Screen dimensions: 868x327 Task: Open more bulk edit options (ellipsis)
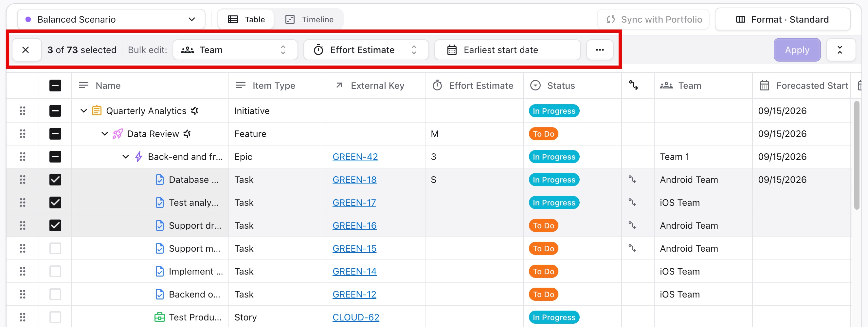point(600,50)
